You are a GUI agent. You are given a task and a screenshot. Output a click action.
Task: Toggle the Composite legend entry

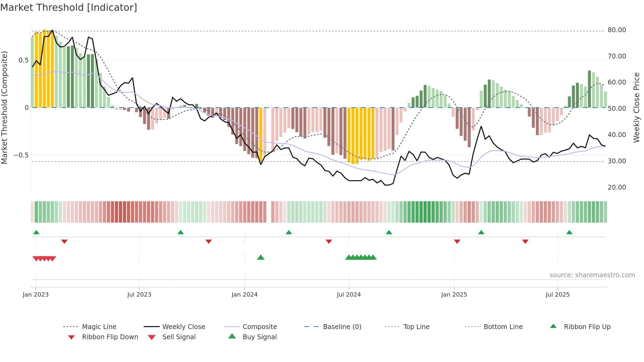click(x=250, y=327)
